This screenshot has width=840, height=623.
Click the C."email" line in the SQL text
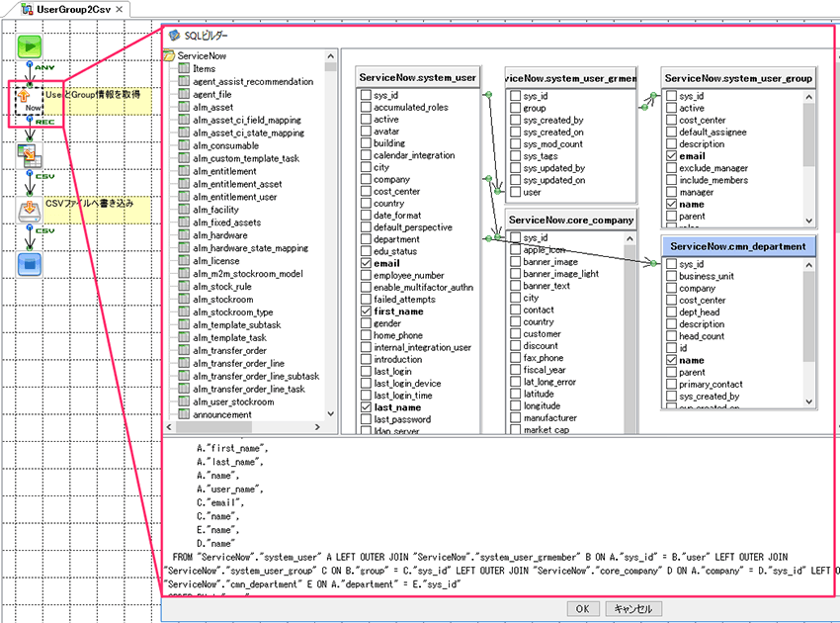coord(220,503)
